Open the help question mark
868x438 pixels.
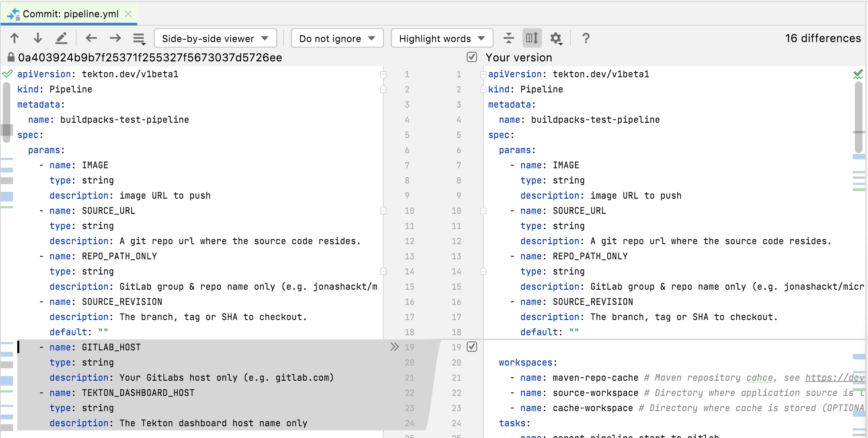[x=586, y=38]
